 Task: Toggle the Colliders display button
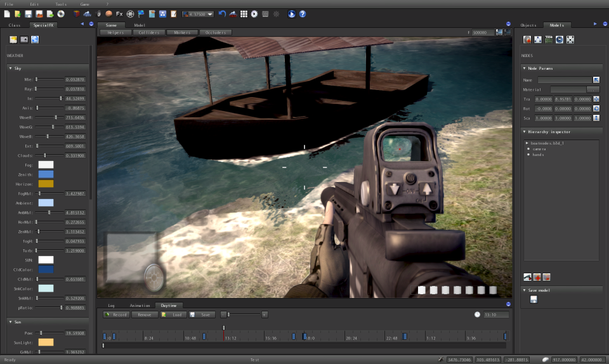point(148,32)
